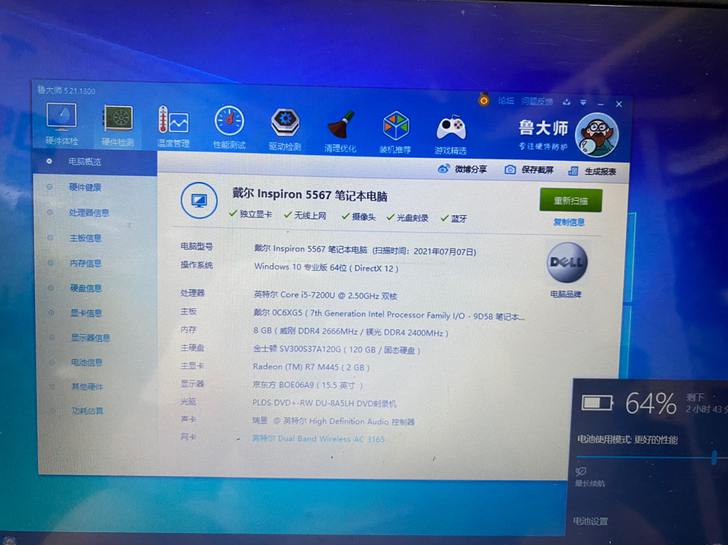Click the 戴尔 0C6XG5 motherboard value

[x=389, y=315]
